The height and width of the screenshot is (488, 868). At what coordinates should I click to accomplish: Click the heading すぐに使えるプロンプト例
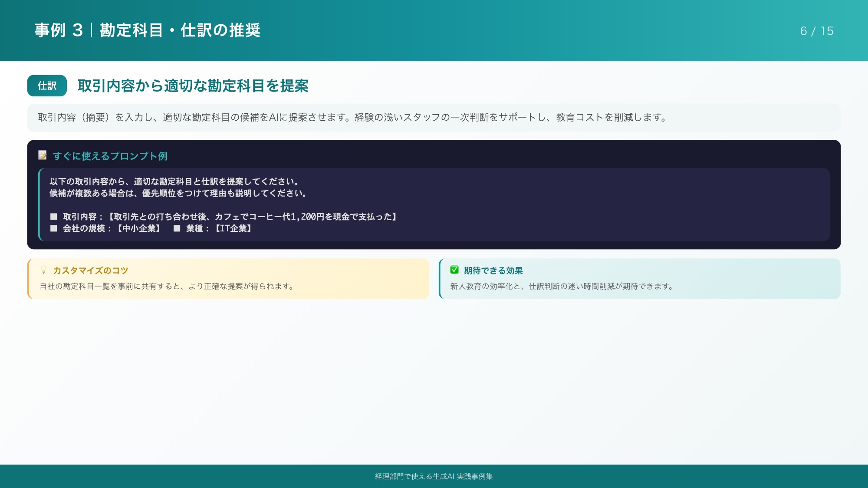(110, 156)
